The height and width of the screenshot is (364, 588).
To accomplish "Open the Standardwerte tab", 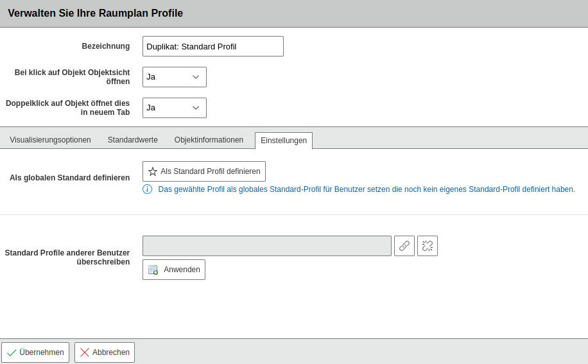I will [x=133, y=140].
